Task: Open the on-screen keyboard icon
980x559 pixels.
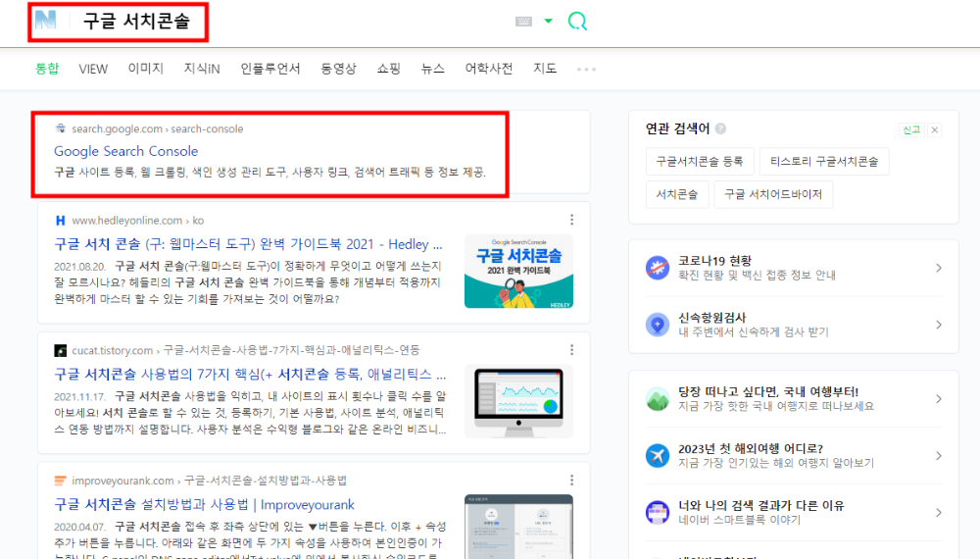Action: pos(523,22)
